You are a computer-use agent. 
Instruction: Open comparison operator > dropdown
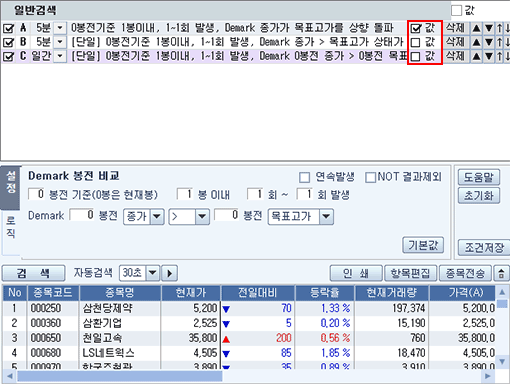(x=202, y=217)
